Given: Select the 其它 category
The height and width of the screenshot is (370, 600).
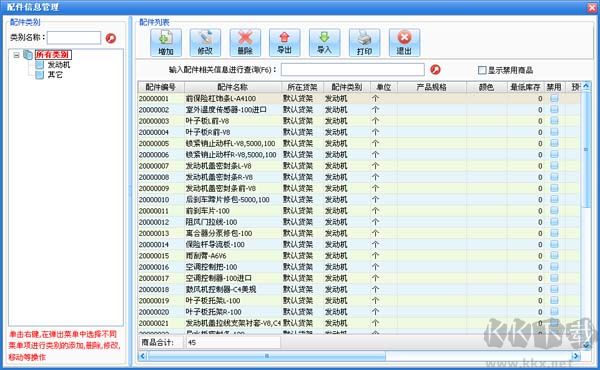Looking at the screenshot, I should pyautogui.click(x=55, y=75).
